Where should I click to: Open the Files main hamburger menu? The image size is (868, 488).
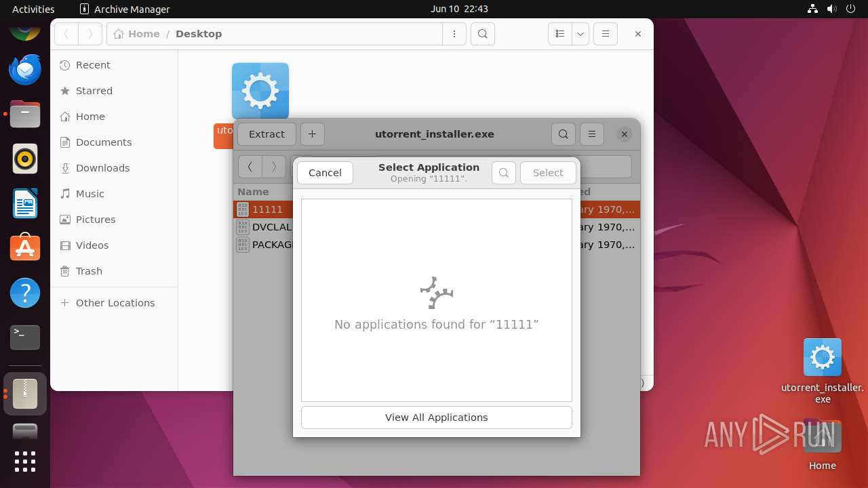[606, 34]
